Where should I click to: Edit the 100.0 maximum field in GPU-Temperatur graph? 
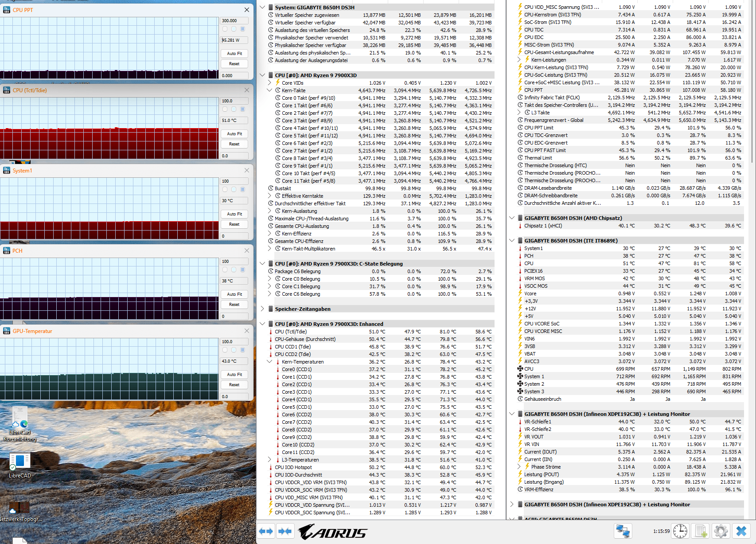[234, 342]
